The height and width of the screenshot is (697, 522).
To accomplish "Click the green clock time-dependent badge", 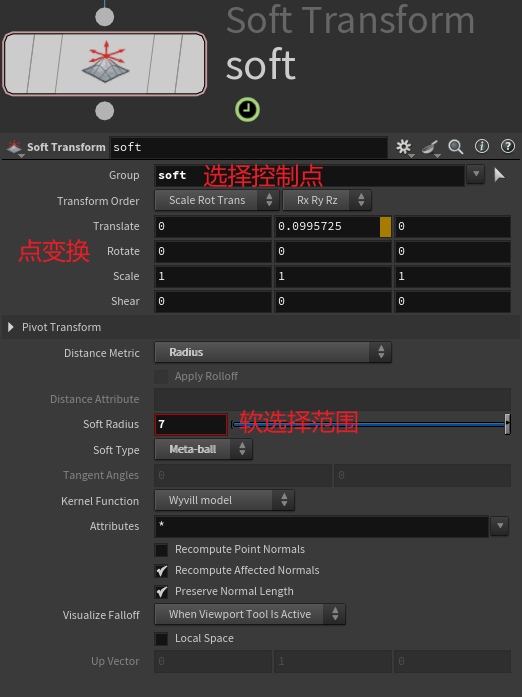I will (x=247, y=109).
